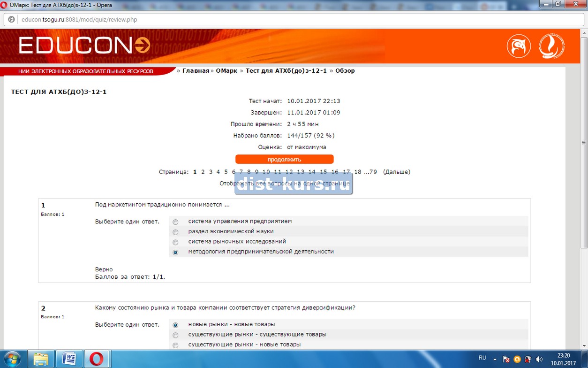Select answer 'система управления предприятием'
The width and height of the screenshot is (588, 368).
[175, 222]
